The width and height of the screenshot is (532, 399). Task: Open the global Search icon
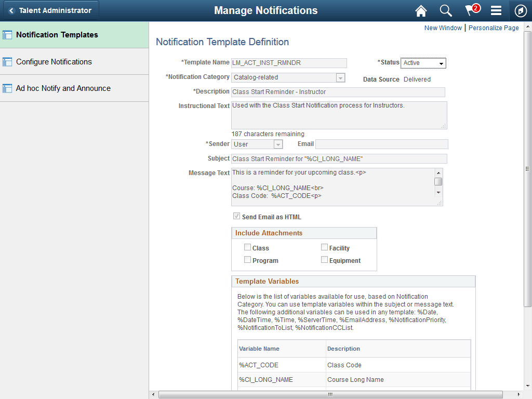tap(446, 10)
